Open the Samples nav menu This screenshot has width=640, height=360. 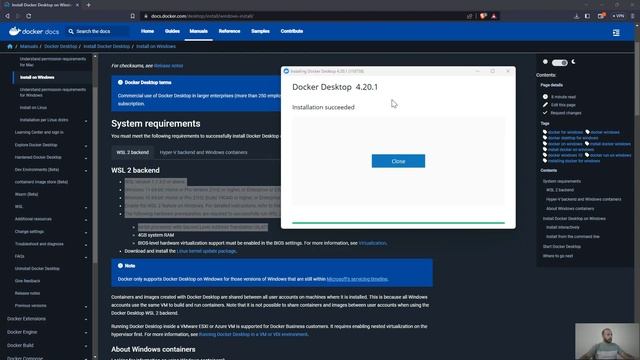[260, 31]
